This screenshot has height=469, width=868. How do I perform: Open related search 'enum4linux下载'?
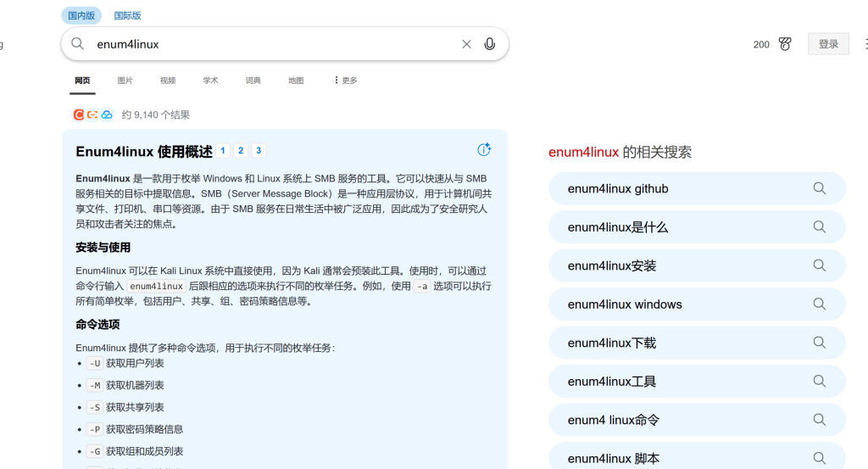point(611,343)
